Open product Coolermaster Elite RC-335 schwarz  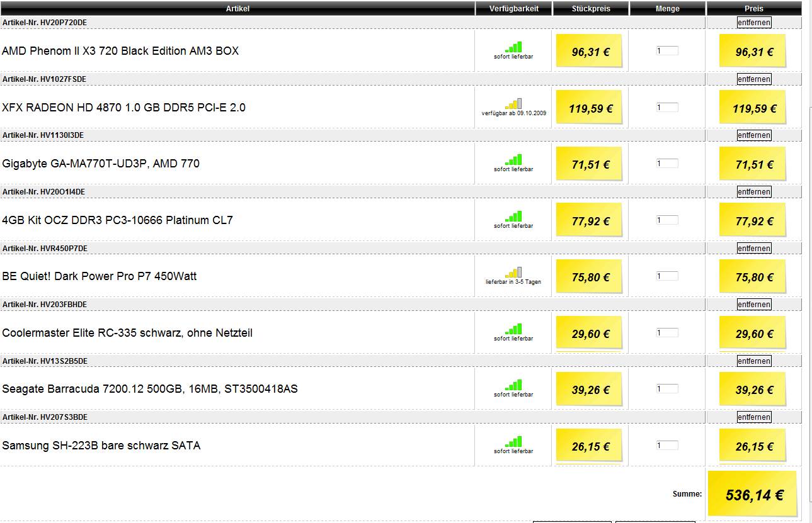point(127,333)
